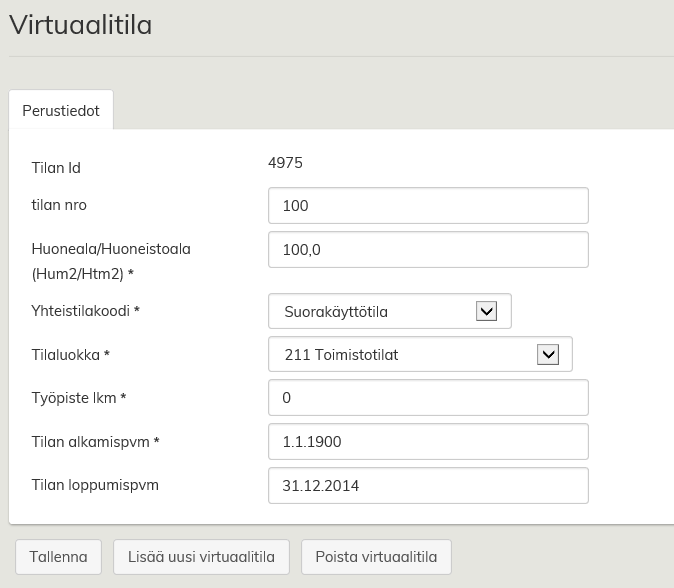Image resolution: width=674 pixels, height=588 pixels.
Task: Click the Tilaluokka field label
Action: click(71, 354)
